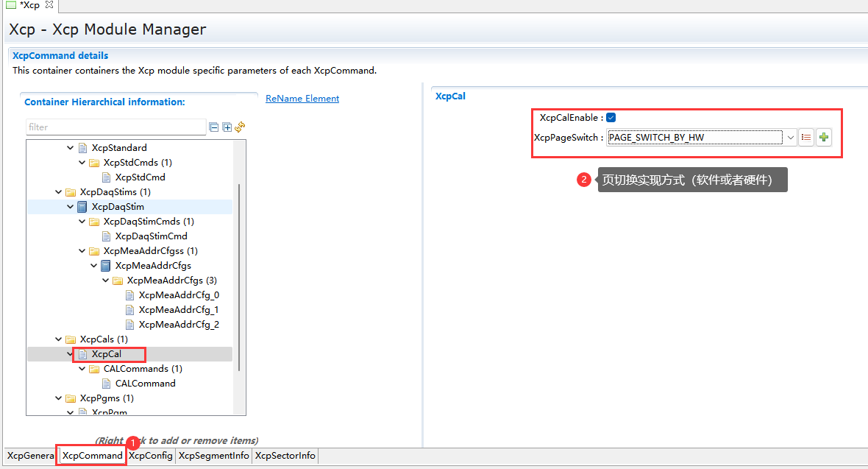Open the XcpPageSwitch dropdown
This screenshot has width=868, height=469.
(790, 138)
